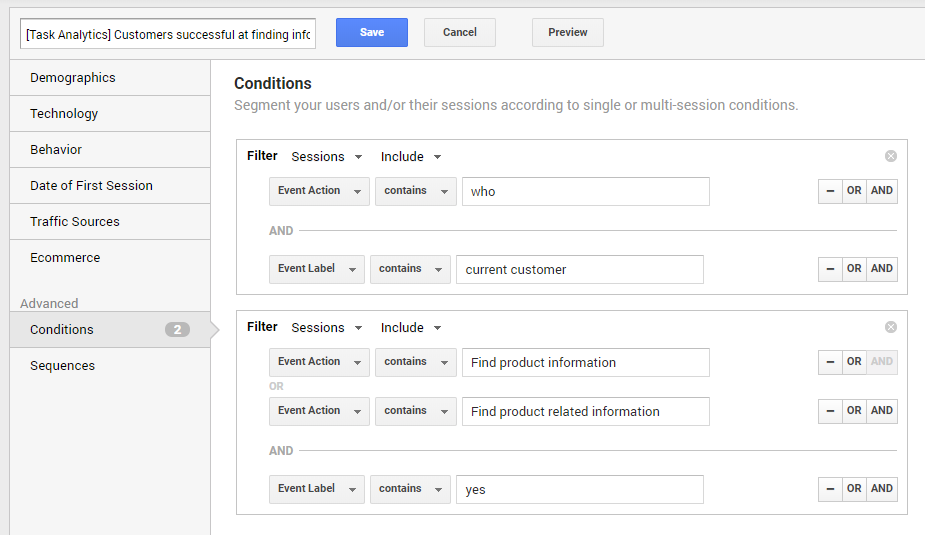
Task: Preview the segment
Action: (x=568, y=32)
